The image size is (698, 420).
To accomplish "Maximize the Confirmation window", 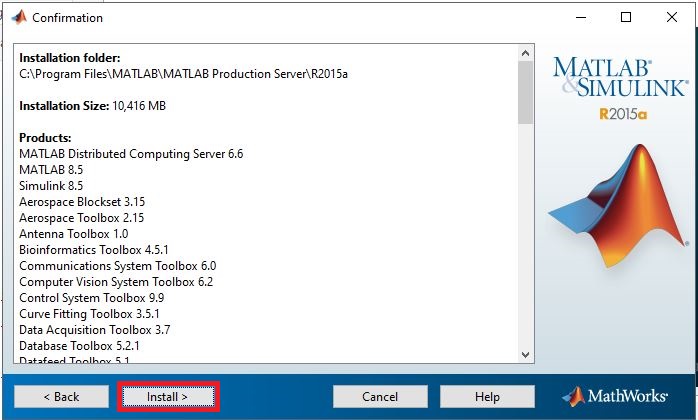I will [x=626, y=17].
